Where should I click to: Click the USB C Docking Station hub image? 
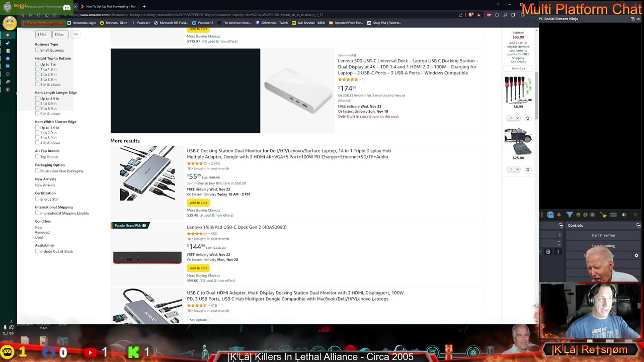point(147,173)
